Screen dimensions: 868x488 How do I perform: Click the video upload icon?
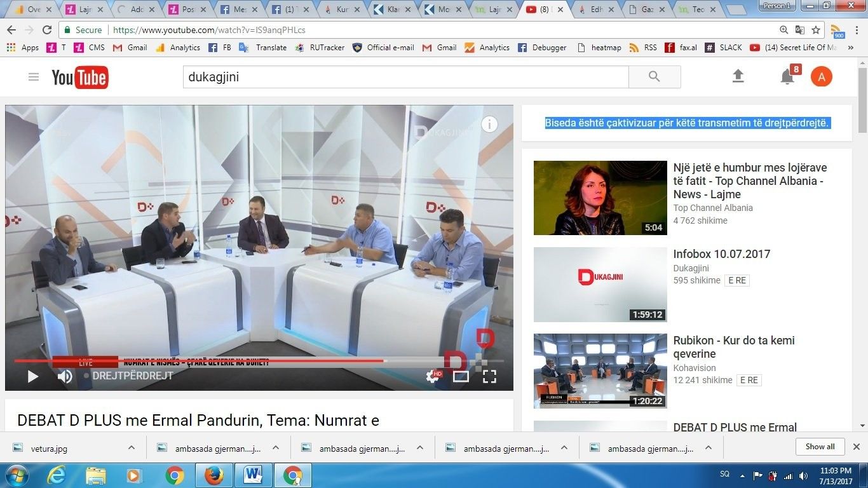click(x=738, y=75)
